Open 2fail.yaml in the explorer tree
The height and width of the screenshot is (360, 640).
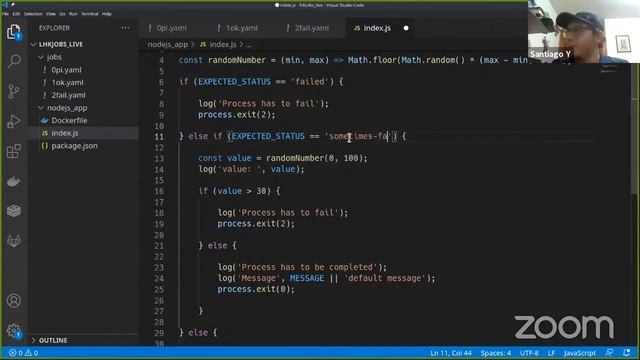click(x=68, y=95)
